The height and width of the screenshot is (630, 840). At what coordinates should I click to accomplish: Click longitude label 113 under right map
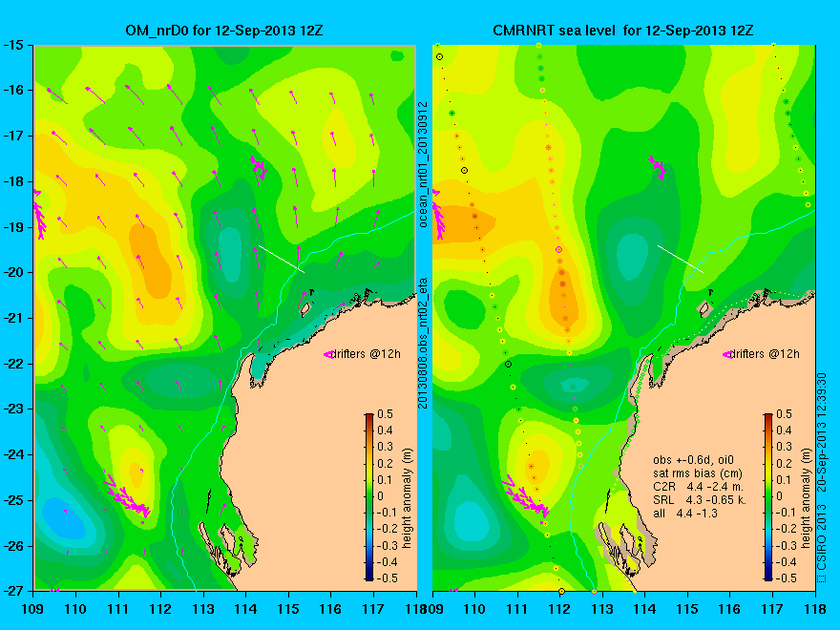[602, 609]
